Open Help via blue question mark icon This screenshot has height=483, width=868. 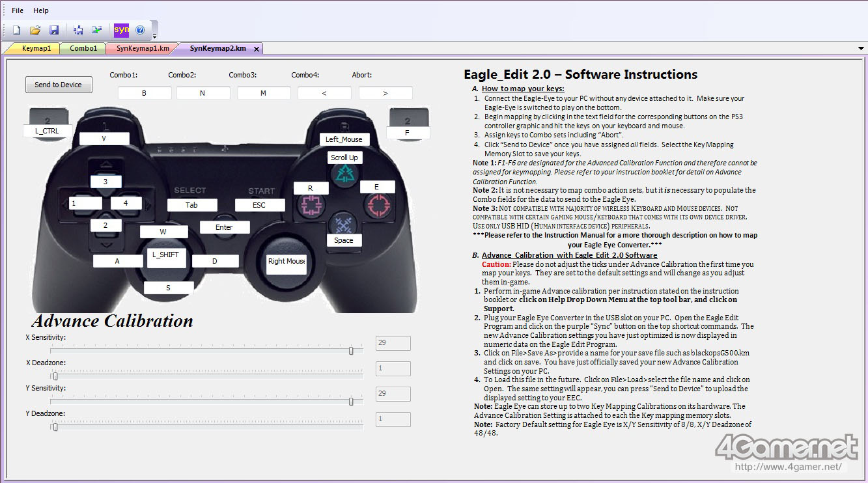tap(139, 30)
